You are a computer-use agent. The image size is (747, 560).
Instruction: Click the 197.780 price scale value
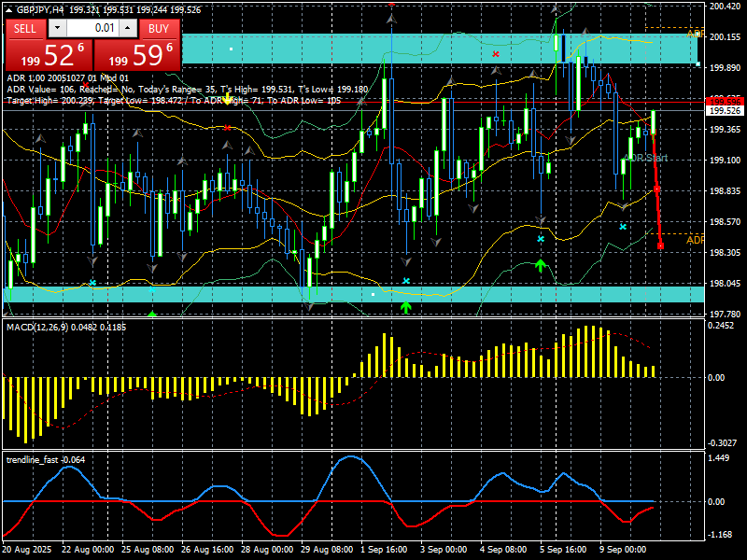[726, 315]
